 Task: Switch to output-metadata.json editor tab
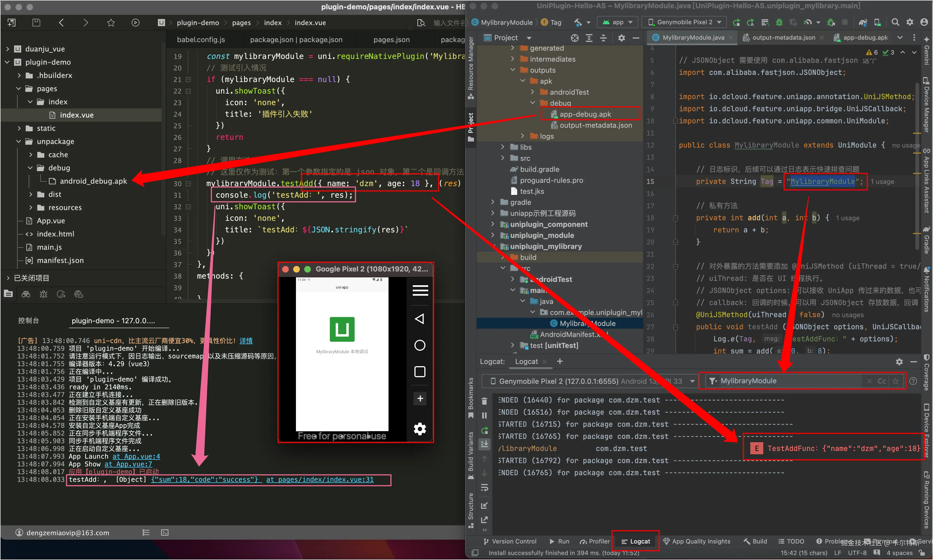point(783,38)
